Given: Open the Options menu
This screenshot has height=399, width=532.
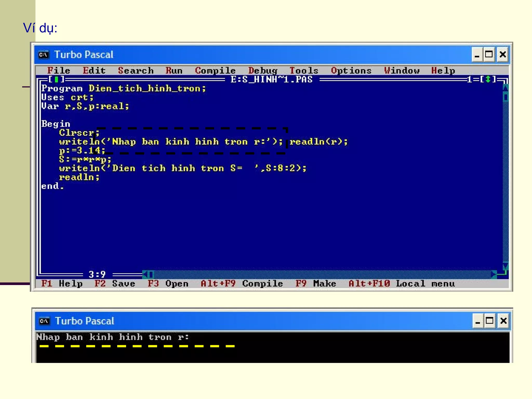Looking at the screenshot, I should [351, 71].
